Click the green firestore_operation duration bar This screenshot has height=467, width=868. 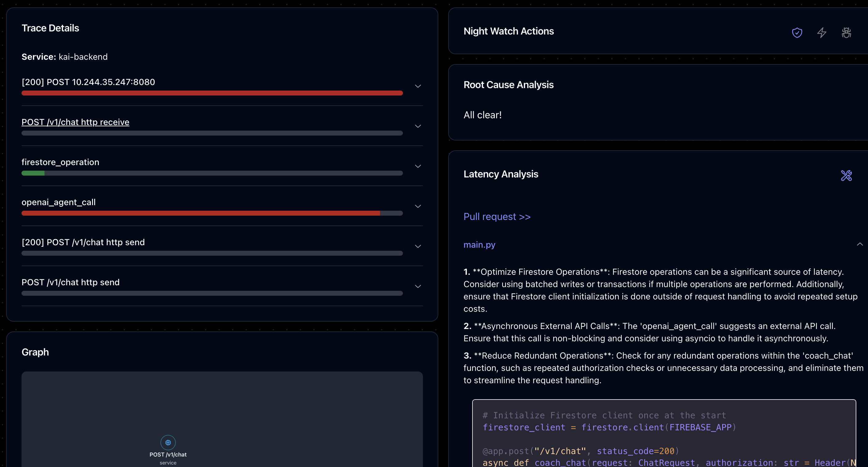33,173
